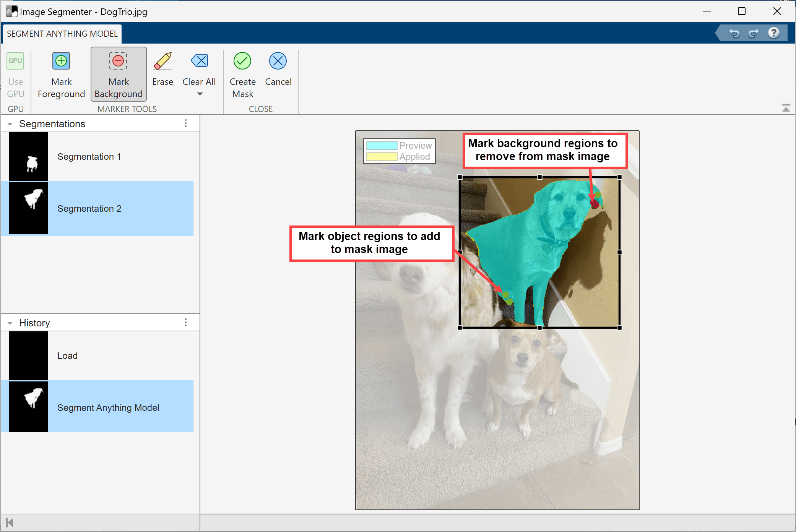Click the cyan Preview legend swatch

click(x=382, y=146)
